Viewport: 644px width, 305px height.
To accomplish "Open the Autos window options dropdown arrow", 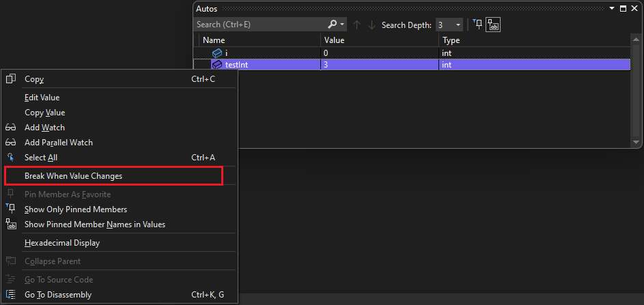I will click(x=611, y=8).
